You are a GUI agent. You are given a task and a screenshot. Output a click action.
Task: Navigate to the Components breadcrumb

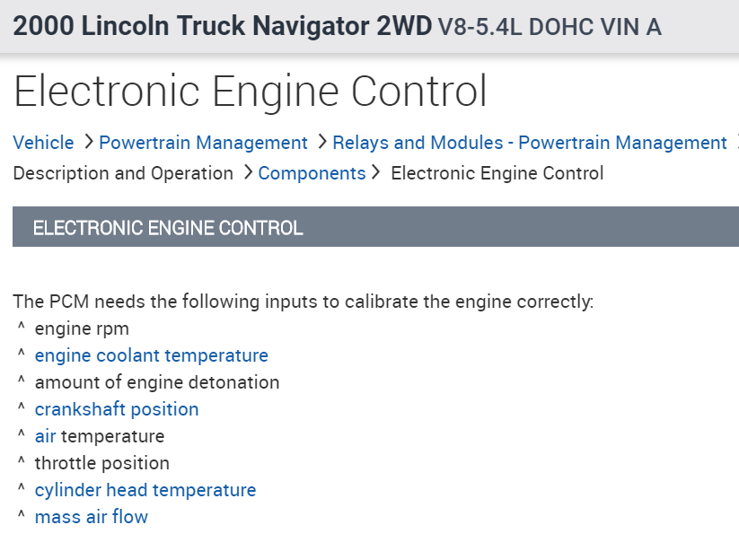click(x=312, y=173)
